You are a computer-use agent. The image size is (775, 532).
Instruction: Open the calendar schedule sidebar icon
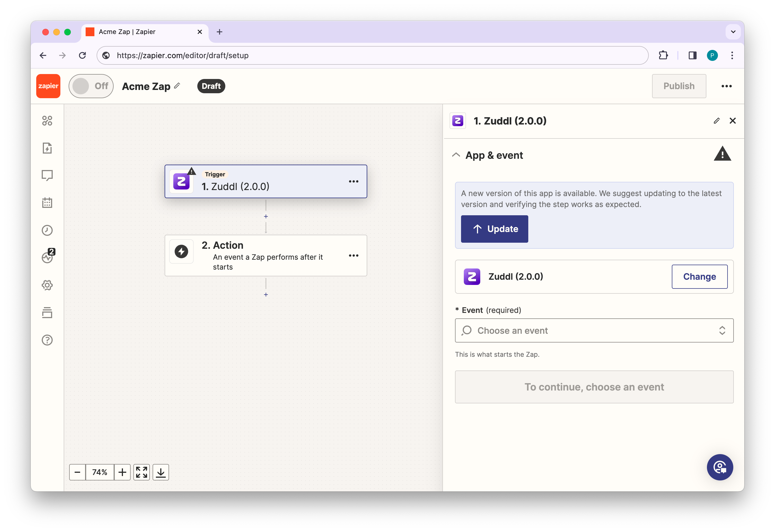click(x=47, y=203)
